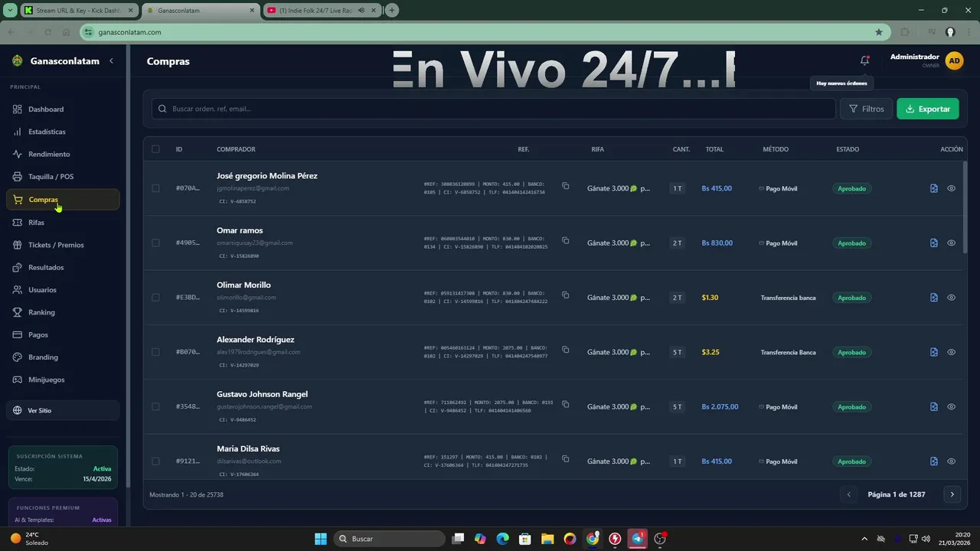Click the Exportar button
980x551 pixels.
tap(927, 109)
